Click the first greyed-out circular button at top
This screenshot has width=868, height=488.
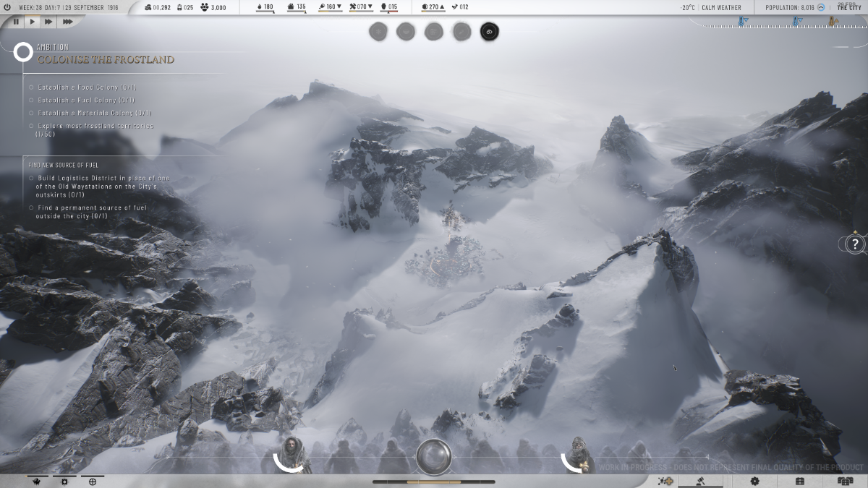click(378, 31)
